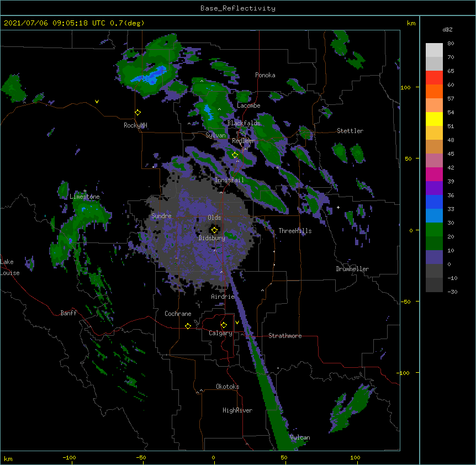Click the yellow V marker northwest of RockyMH

click(97, 102)
